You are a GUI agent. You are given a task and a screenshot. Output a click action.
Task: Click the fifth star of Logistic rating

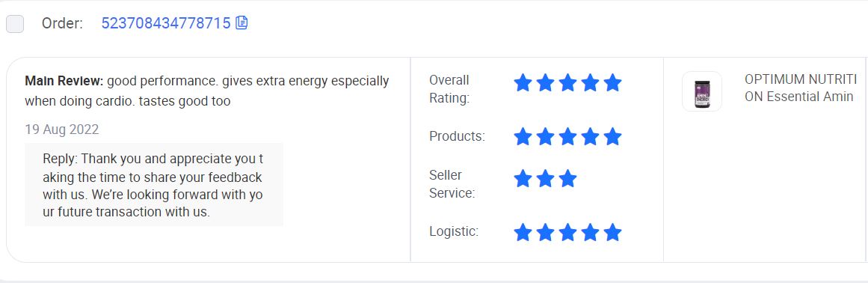click(x=612, y=232)
